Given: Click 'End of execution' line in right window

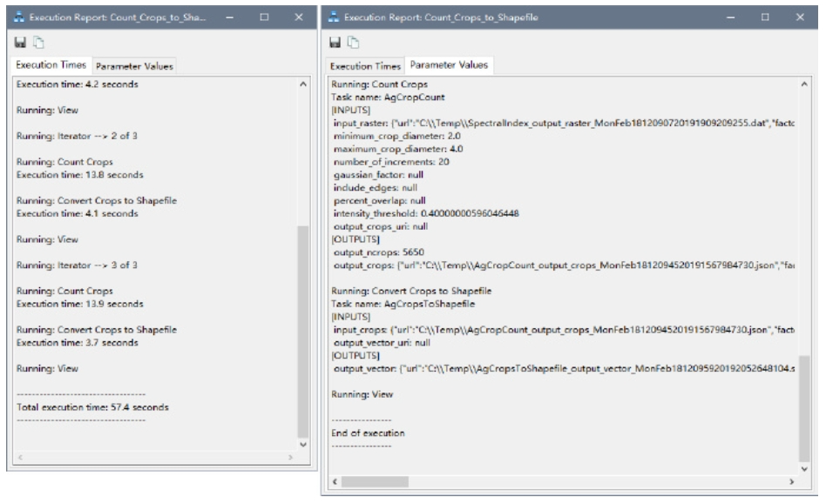Looking at the screenshot, I should pyautogui.click(x=368, y=433).
